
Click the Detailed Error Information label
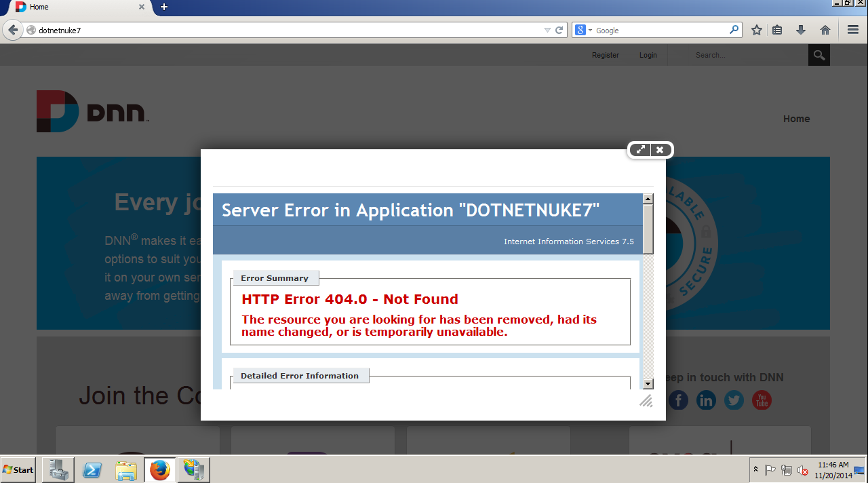coord(300,376)
